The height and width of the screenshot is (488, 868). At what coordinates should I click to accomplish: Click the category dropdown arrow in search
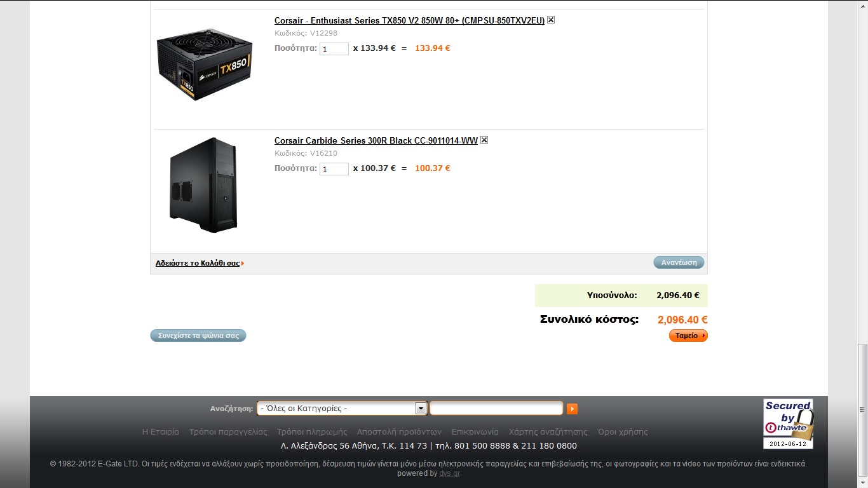point(421,408)
